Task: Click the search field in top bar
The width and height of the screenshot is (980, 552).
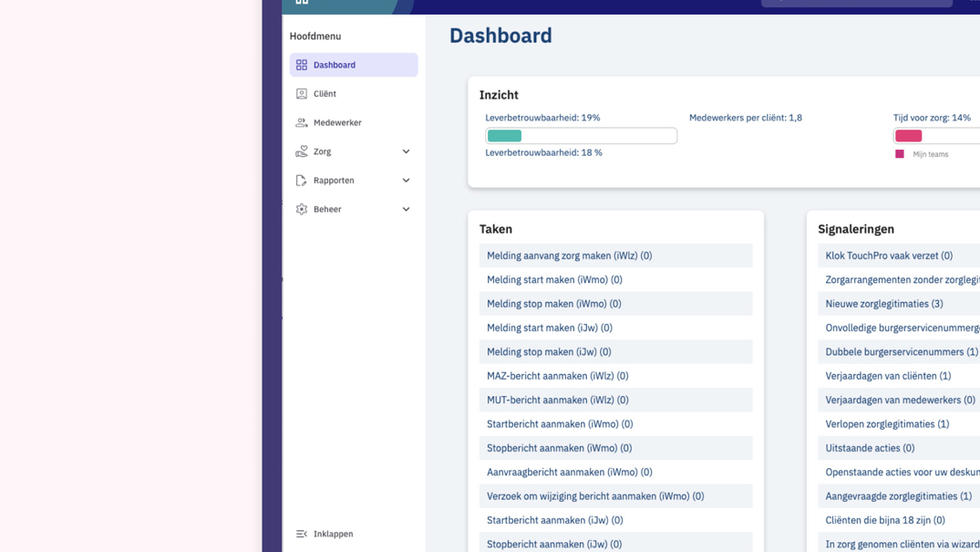Action: (856, 3)
